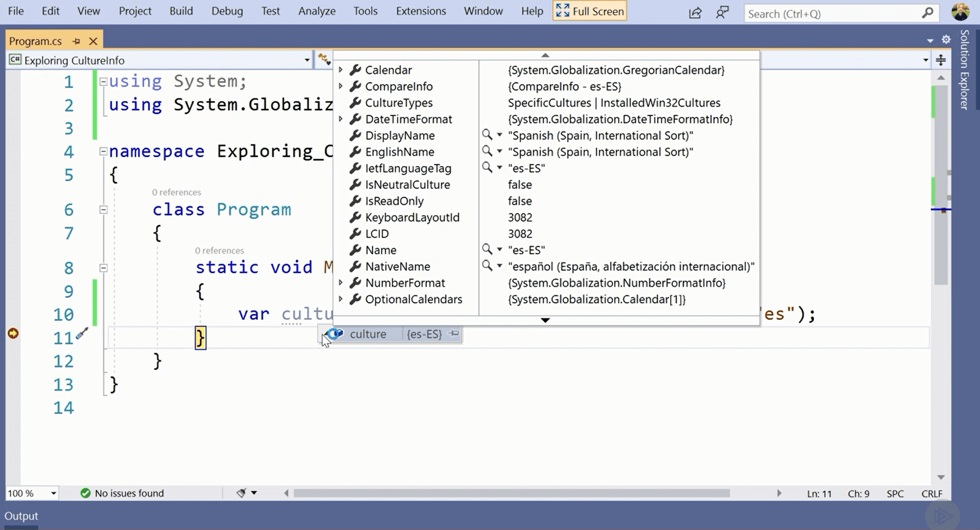Expand the OptionalCalendars property
The width and height of the screenshot is (980, 530).
[341, 299]
